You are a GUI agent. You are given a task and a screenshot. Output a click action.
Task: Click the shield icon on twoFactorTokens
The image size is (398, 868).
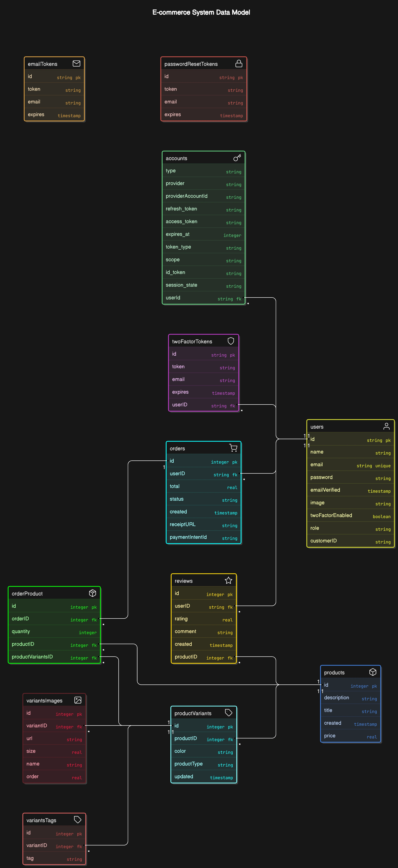pyautogui.click(x=230, y=341)
